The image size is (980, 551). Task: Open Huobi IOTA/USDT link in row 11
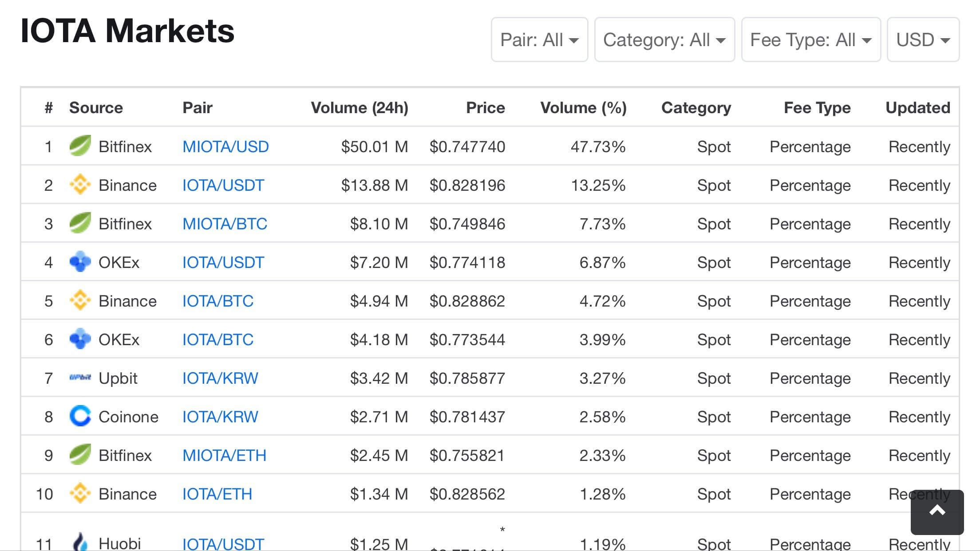pos(223,543)
